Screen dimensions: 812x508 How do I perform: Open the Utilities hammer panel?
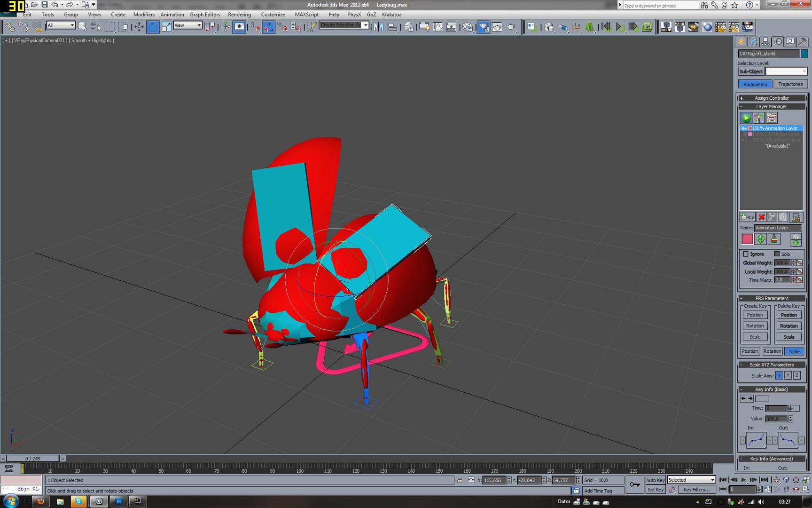point(803,42)
